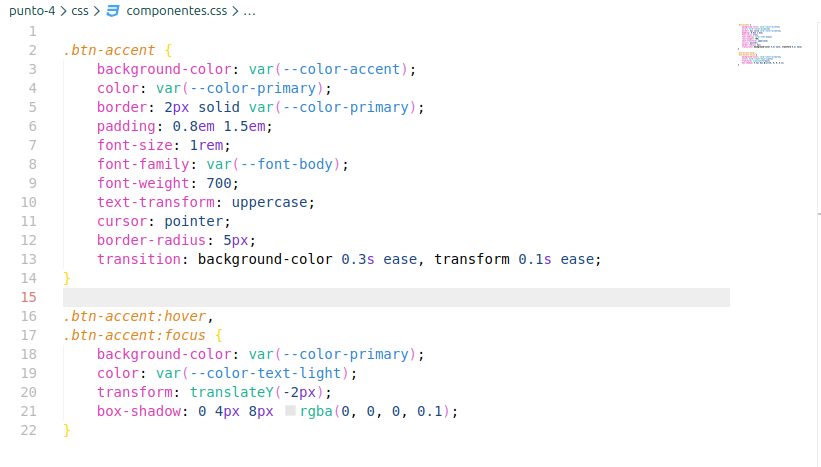Click the pointer value of cursor property
This screenshot has width=821, height=467.
pyautogui.click(x=197, y=221)
